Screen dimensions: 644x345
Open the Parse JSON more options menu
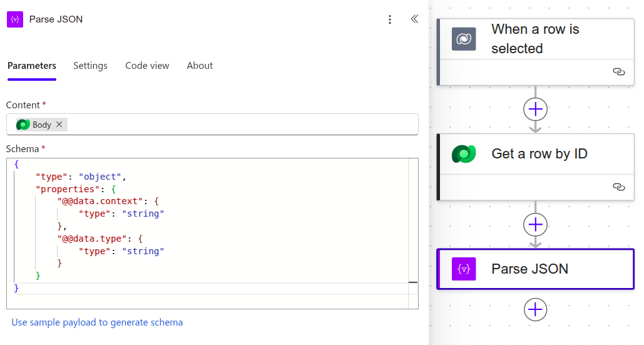pyautogui.click(x=390, y=19)
